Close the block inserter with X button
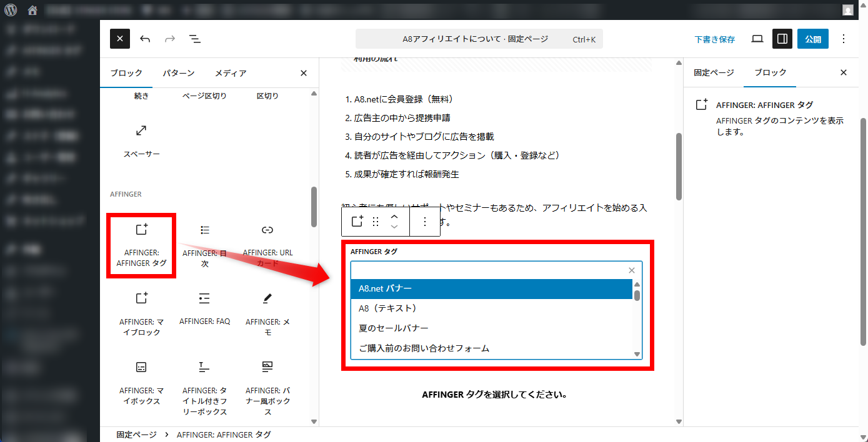The height and width of the screenshot is (442, 868). [120, 39]
